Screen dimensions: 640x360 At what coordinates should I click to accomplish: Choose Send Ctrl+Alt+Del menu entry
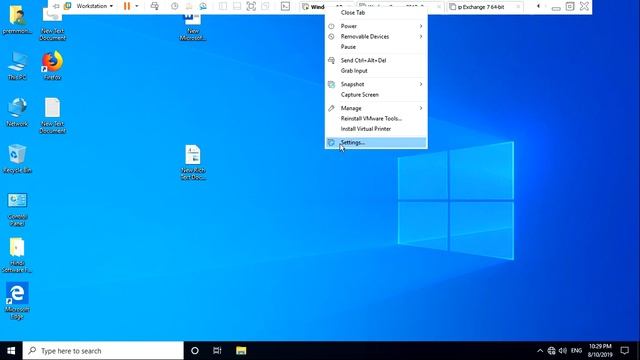coord(376,60)
